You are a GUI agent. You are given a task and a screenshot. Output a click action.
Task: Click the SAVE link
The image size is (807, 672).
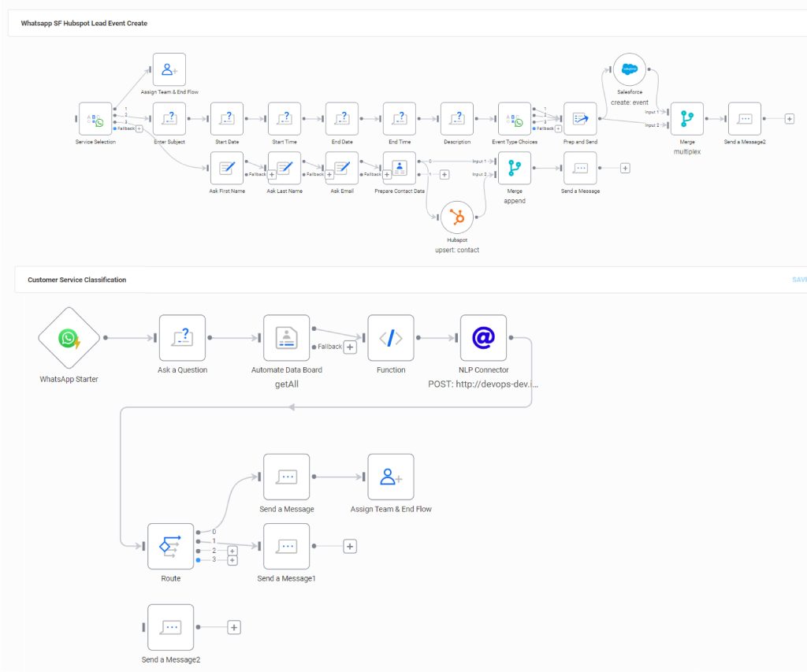(x=798, y=279)
